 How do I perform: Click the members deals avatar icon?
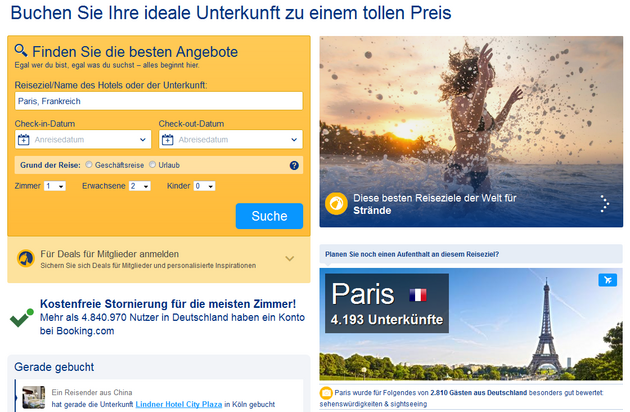tap(26, 258)
